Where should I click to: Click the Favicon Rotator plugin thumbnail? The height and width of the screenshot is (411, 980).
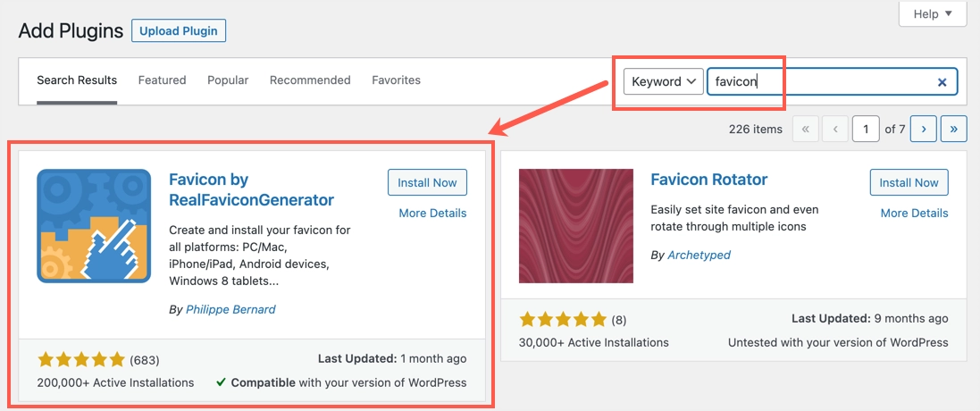tap(576, 226)
